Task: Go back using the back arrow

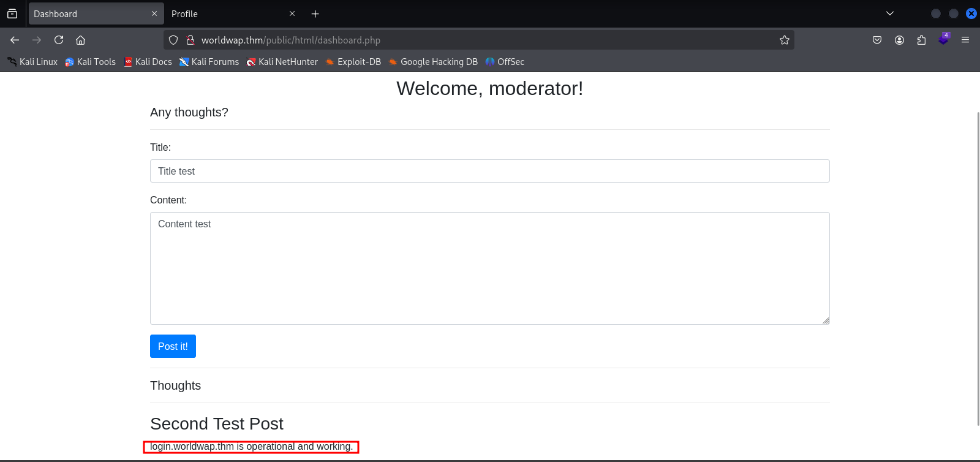Action: coord(15,40)
